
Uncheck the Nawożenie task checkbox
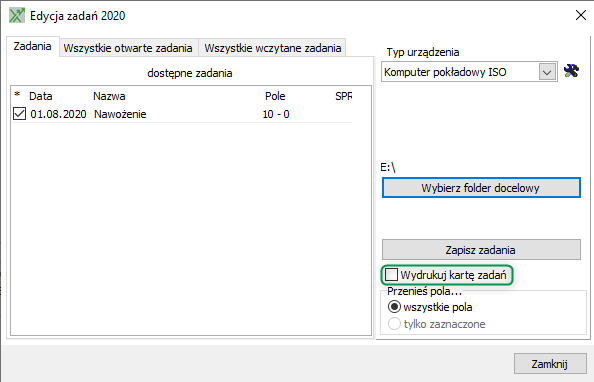(x=19, y=114)
